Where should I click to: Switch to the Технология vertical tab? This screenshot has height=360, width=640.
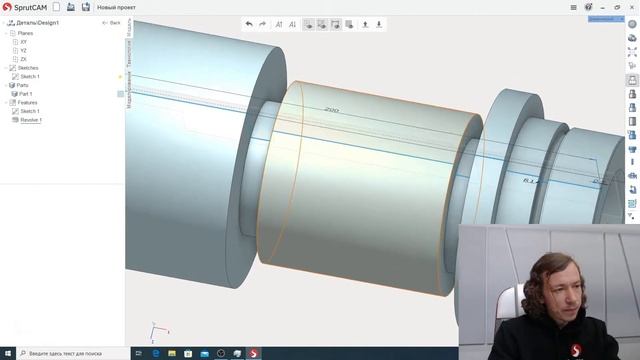pos(129,54)
